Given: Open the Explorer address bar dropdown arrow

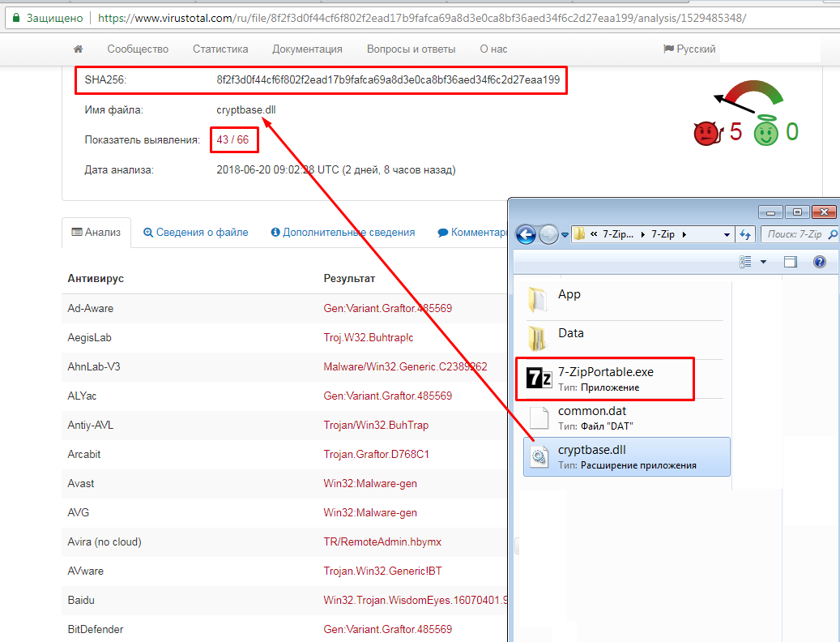Looking at the screenshot, I should 727,233.
